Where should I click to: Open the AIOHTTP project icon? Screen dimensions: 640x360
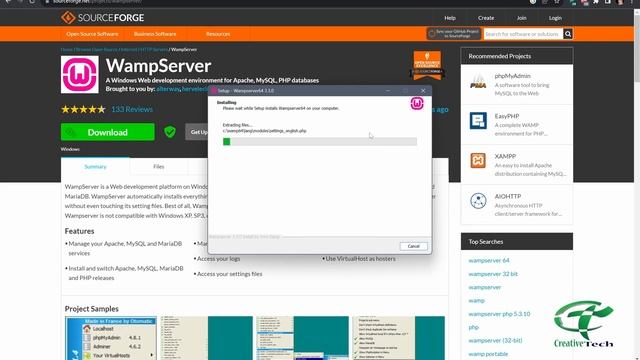[478, 201]
